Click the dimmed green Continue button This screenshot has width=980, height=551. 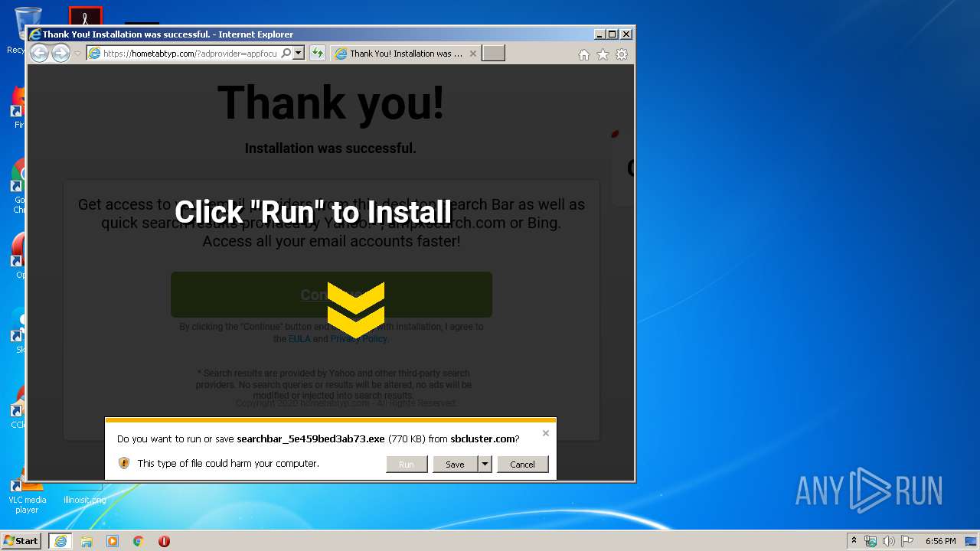[332, 295]
